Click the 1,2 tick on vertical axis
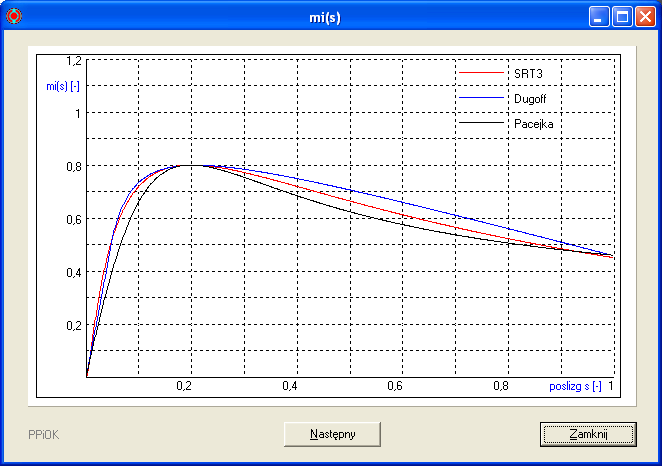Image resolution: width=662 pixels, height=466 pixels. pyautogui.click(x=72, y=60)
